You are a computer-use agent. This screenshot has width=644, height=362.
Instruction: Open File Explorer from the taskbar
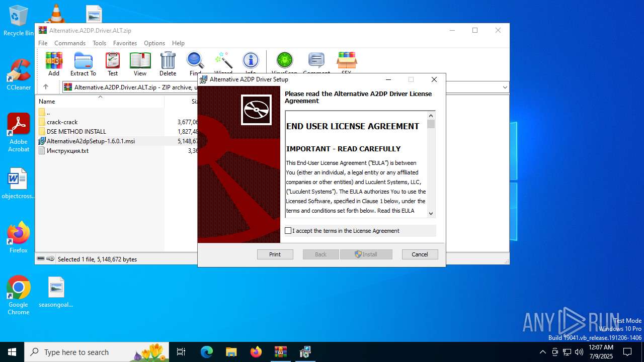[x=231, y=352]
